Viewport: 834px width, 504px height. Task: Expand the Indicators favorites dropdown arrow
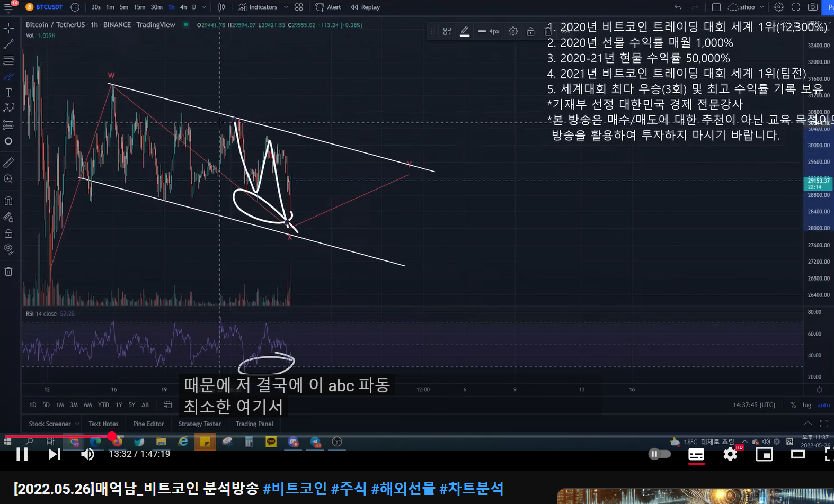coord(286,7)
